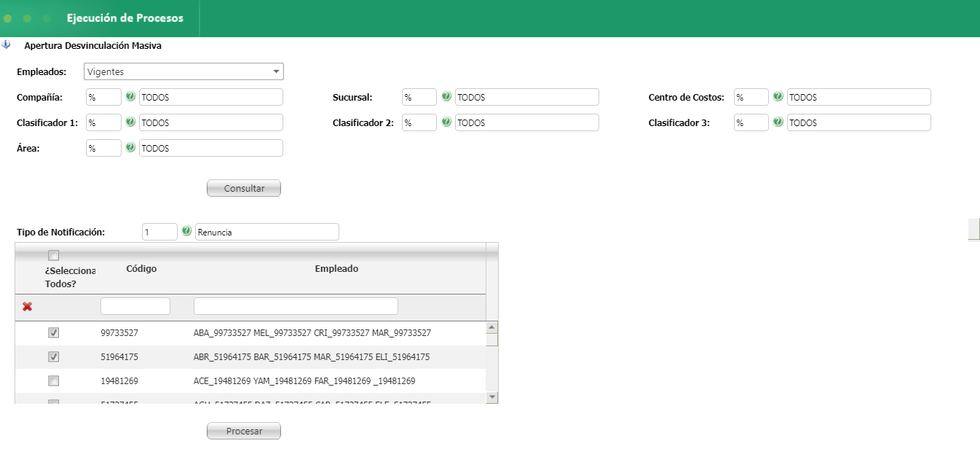Uncheck employee 51964175 checkbox

coord(53,356)
